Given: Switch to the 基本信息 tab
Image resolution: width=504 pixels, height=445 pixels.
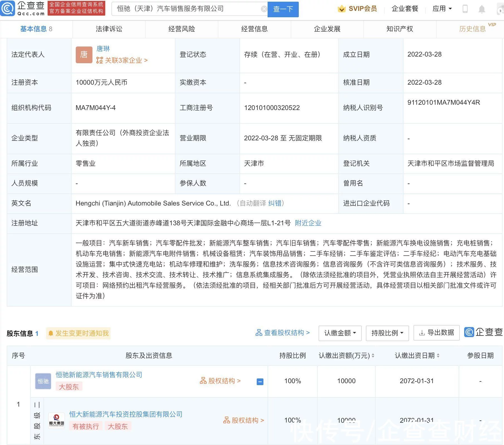Looking at the screenshot, I should [x=36, y=29].
